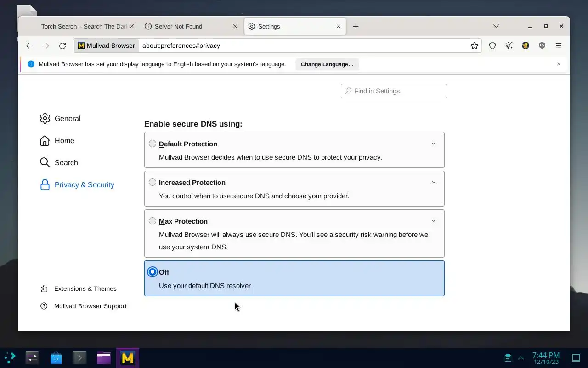Open the hamburger application menu
The width and height of the screenshot is (588, 368).
point(559,46)
